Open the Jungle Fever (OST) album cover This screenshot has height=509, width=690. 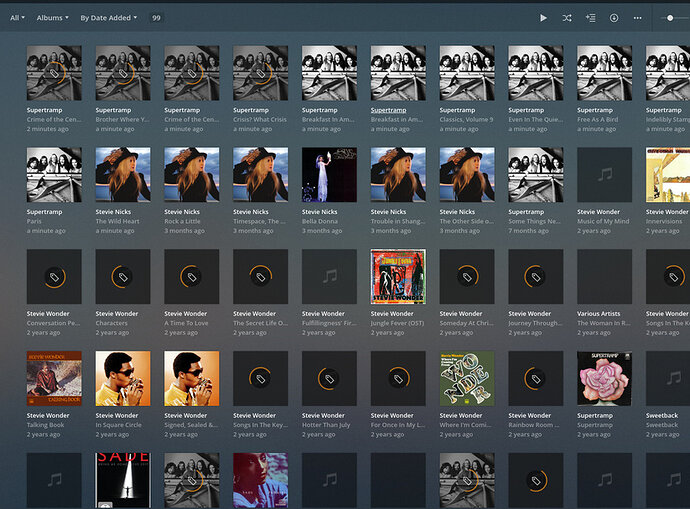398,277
